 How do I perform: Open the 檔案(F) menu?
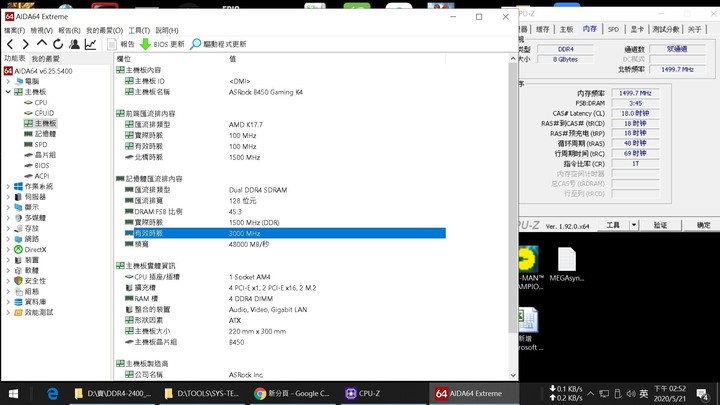tap(14, 30)
